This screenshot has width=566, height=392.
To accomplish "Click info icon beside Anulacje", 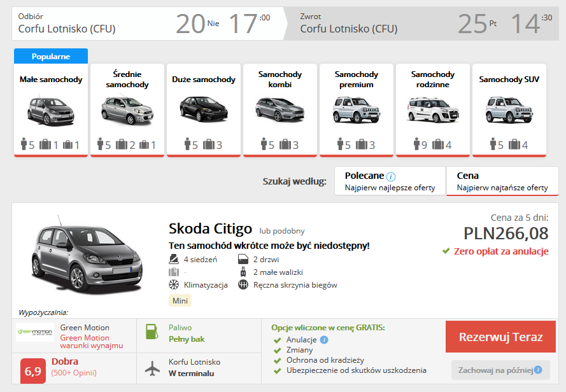I will pyautogui.click(x=324, y=340).
